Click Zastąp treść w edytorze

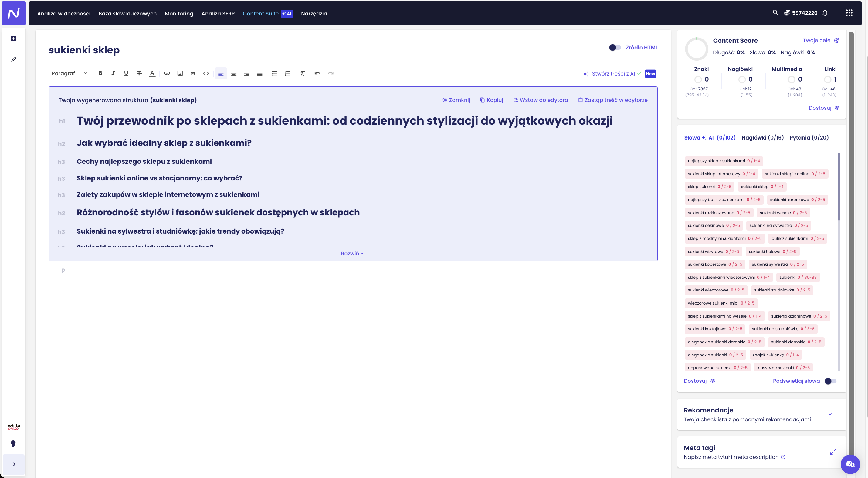pyautogui.click(x=612, y=100)
